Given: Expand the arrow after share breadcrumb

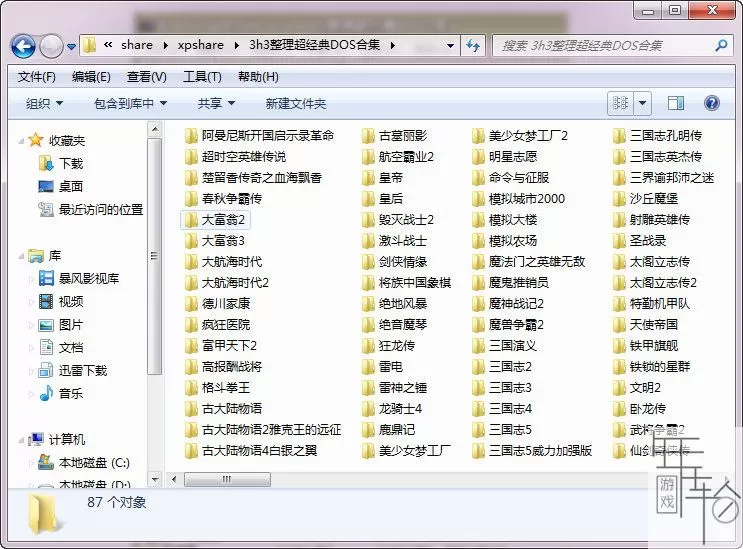Looking at the screenshot, I should (165, 45).
